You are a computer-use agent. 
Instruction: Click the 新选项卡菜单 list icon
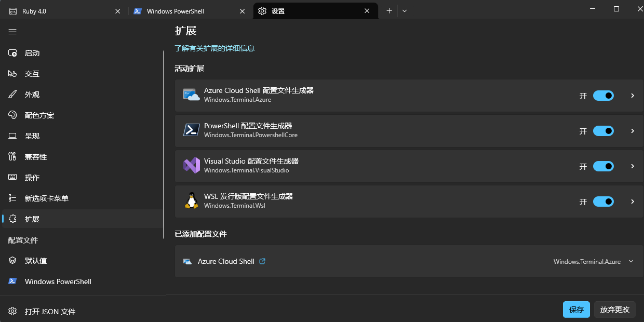13,198
